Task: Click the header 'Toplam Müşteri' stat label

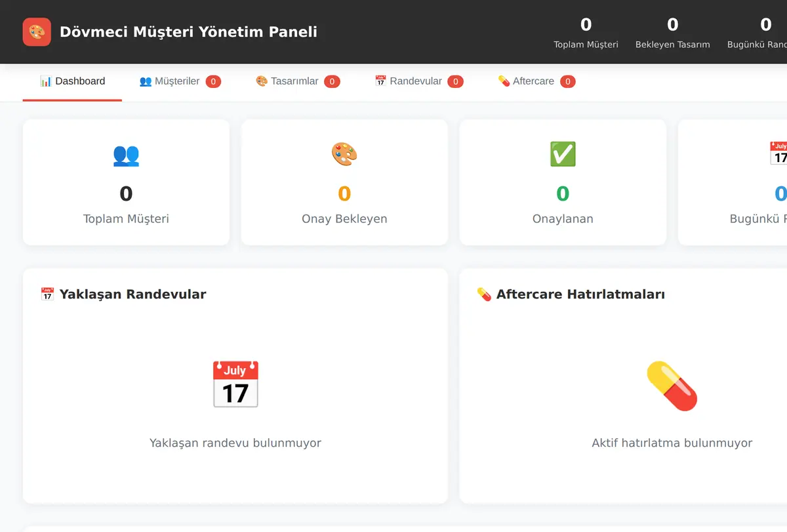Action: point(586,45)
